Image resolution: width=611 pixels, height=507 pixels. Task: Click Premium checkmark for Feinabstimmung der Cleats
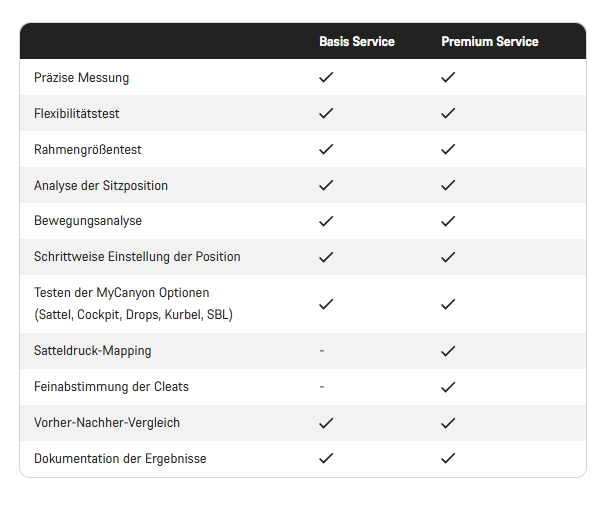(448, 387)
